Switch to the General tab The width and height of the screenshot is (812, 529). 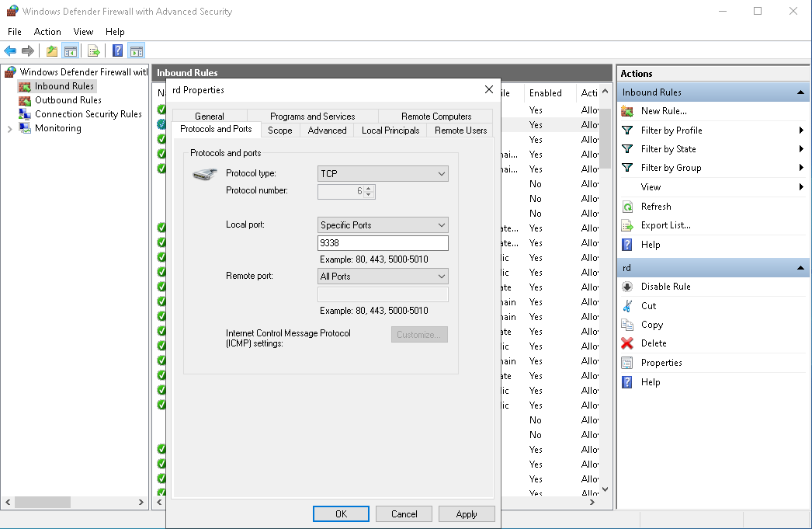(210, 116)
